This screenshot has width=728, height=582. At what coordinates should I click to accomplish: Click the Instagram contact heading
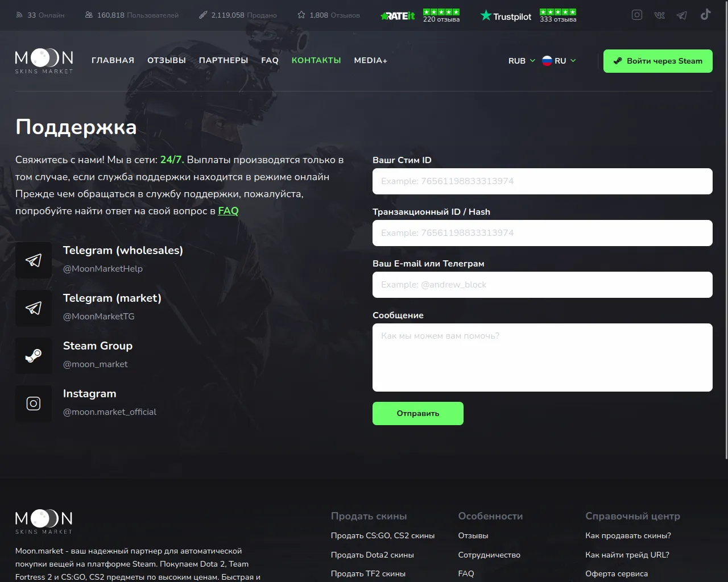pos(90,394)
